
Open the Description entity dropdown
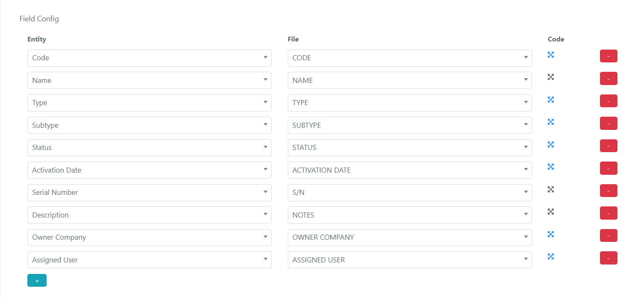[149, 215]
